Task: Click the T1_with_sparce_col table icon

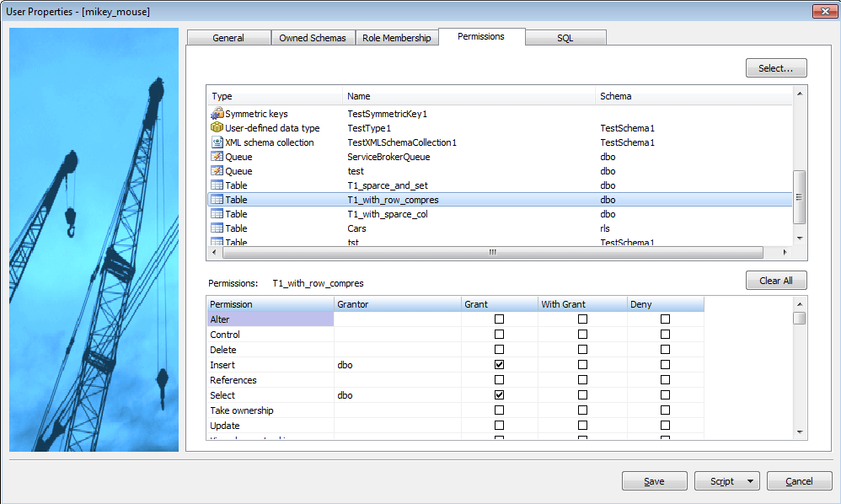Action: (217, 214)
